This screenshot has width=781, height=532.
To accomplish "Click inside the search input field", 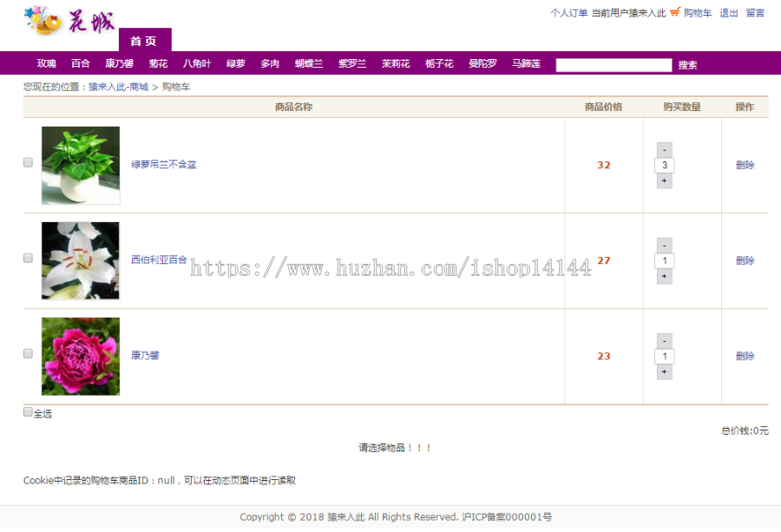I will click(614, 64).
